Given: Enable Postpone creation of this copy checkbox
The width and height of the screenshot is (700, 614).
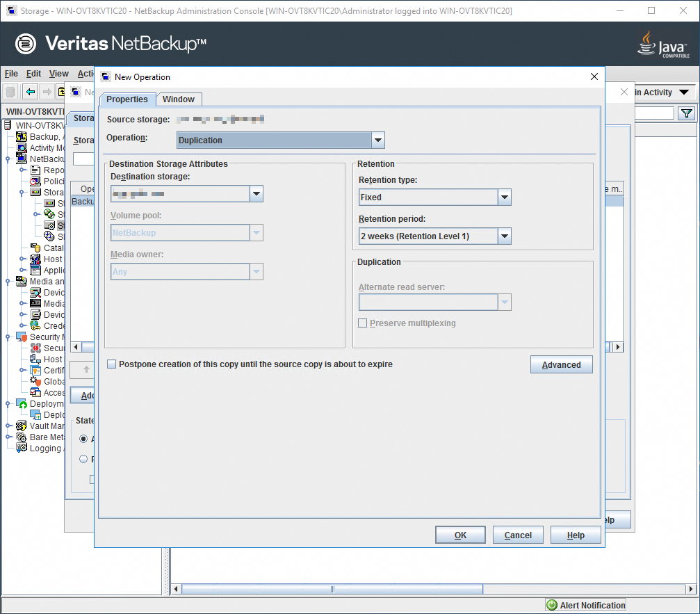Looking at the screenshot, I should click(x=112, y=364).
